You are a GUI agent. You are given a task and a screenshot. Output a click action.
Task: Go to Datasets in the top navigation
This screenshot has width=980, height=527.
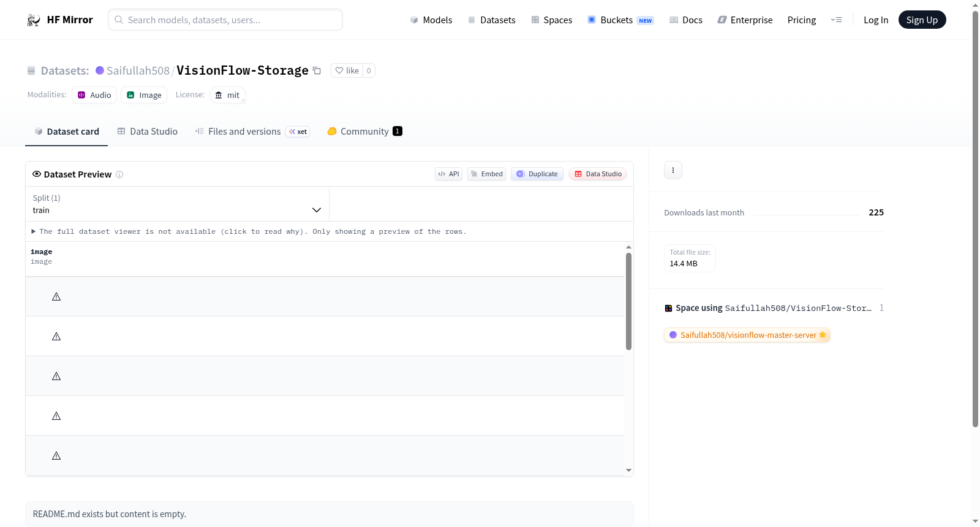[491, 20]
